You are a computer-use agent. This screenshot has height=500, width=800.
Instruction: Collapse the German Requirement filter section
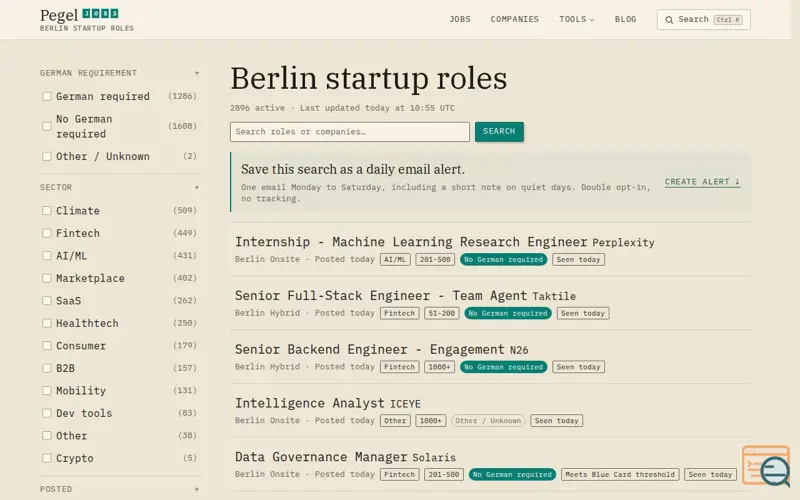(196, 73)
